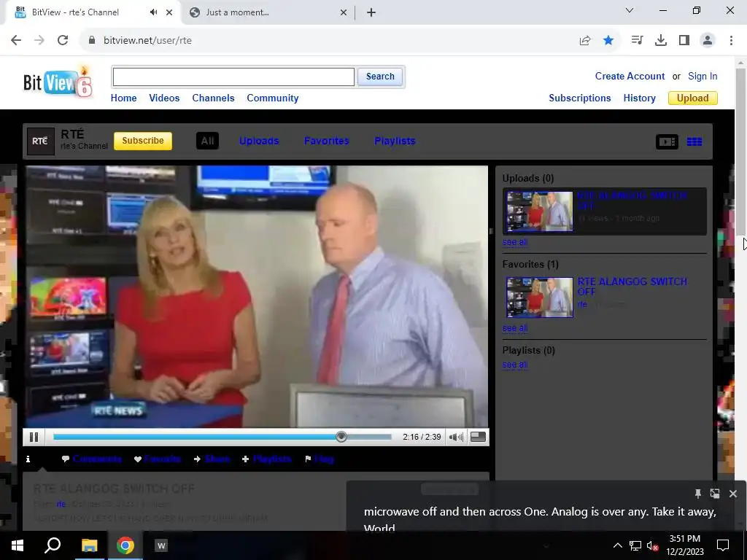The image size is (747, 560).
Task: Click 'see all' under Playlists
Action: (x=515, y=365)
